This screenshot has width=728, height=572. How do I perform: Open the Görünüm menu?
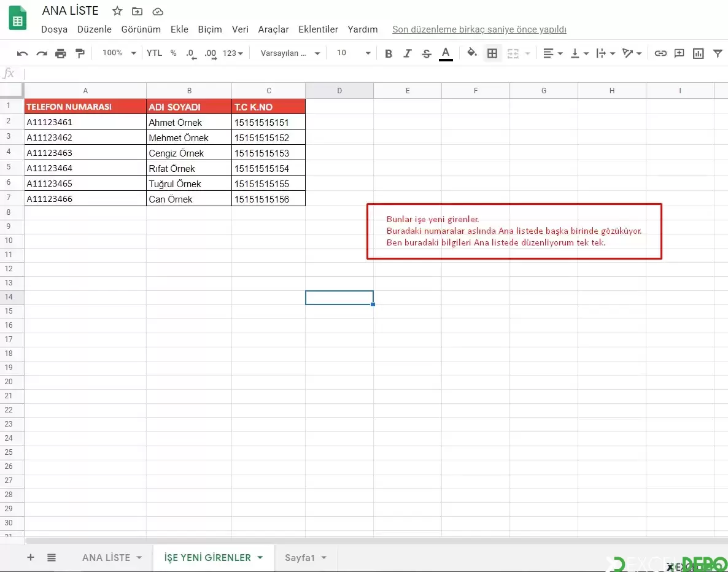[x=141, y=29]
